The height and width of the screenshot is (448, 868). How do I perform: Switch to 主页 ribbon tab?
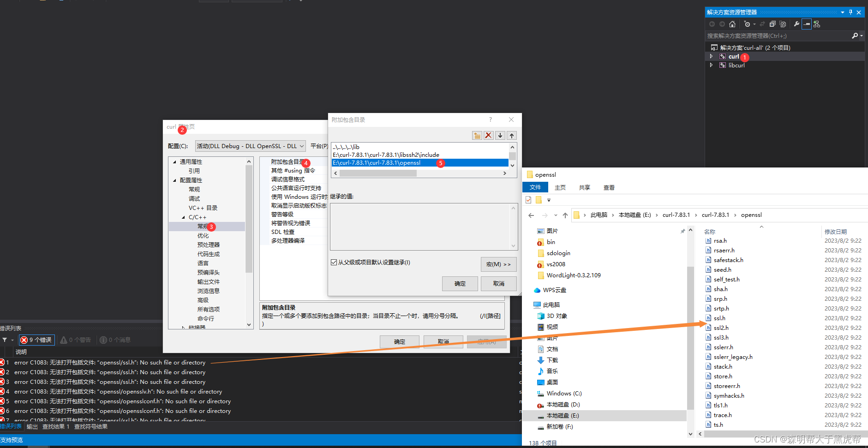click(x=560, y=188)
